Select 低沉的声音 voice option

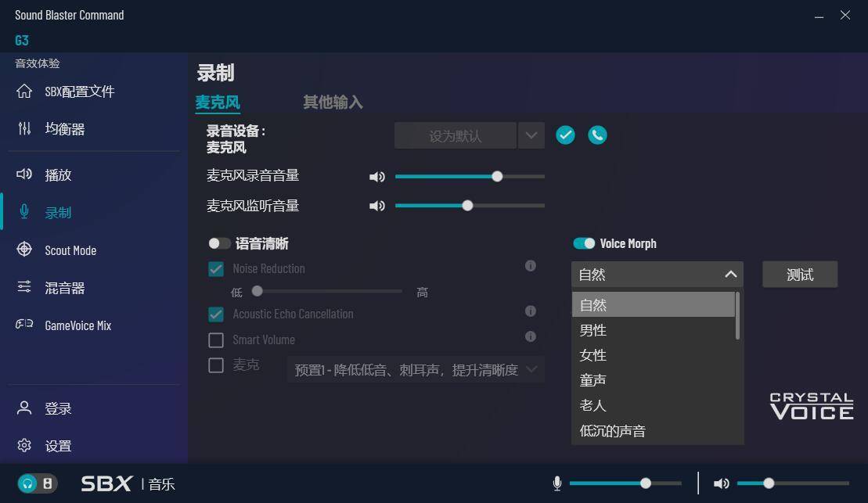click(x=654, y=431)
